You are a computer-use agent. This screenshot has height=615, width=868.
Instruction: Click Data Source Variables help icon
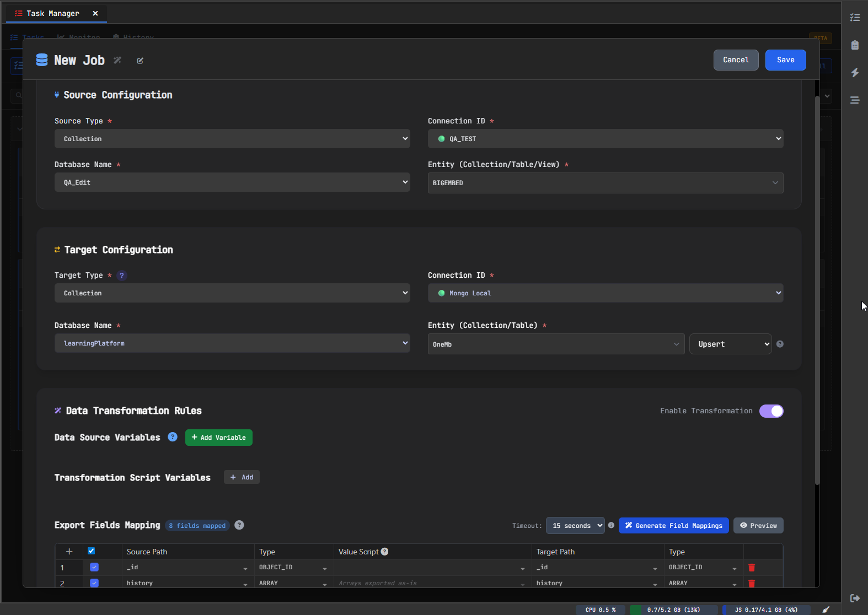pos(173,437)
